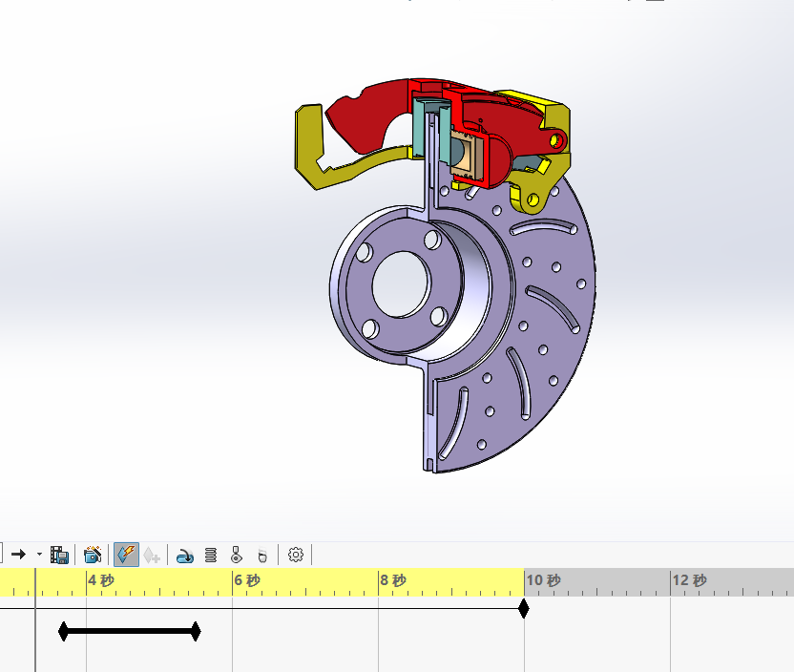The height and width of the screenshot is (672, 794).
Task: Click the 10 秒 timeline label
Action: coord(543,580)
